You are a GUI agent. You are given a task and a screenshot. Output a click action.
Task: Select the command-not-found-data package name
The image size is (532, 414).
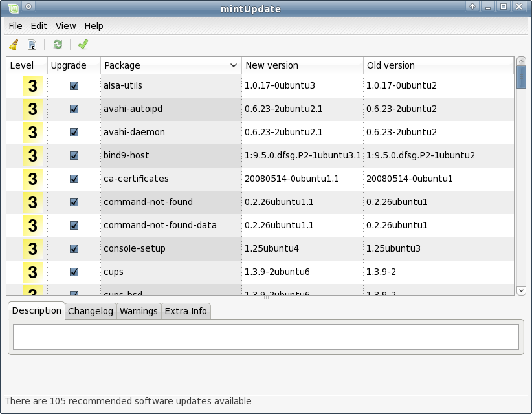coord(160,226)
